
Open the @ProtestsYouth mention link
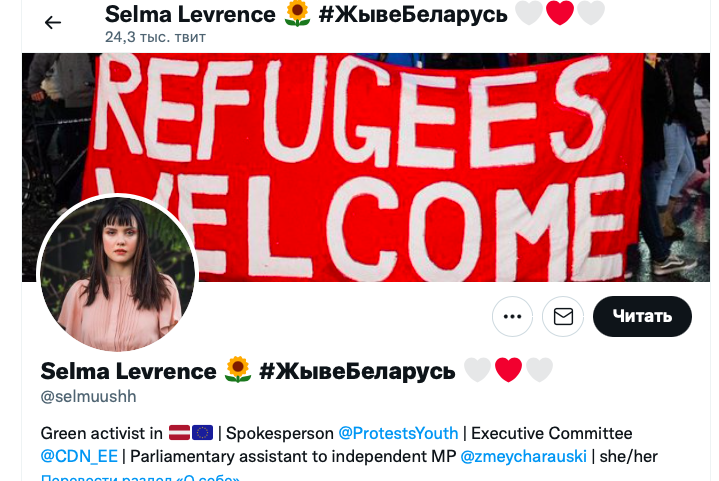(398, 433)
